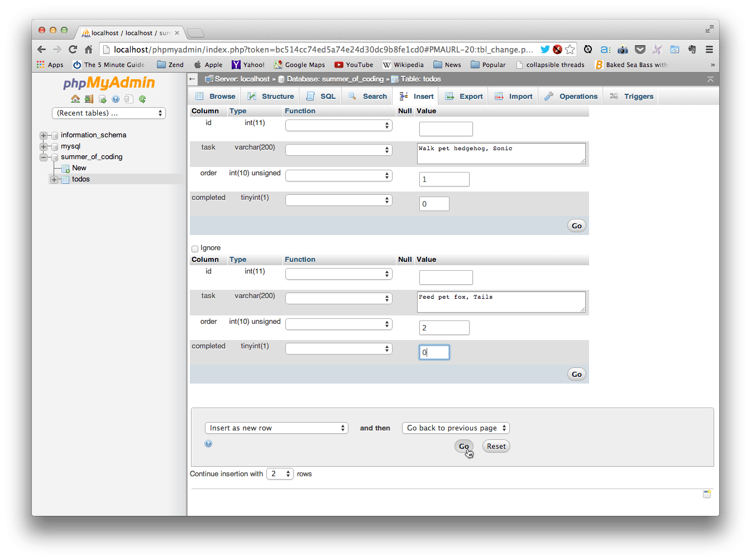The width and height of the screenshot is (751, 560).
Task: Open the 'Insert as new row' dropdown
Action: pos(276,428)
